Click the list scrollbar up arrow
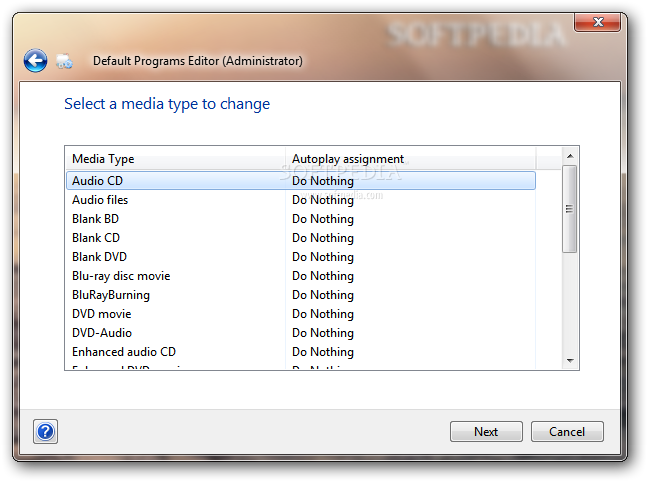Viewport: 648px width, 482px height. point(570,156)
